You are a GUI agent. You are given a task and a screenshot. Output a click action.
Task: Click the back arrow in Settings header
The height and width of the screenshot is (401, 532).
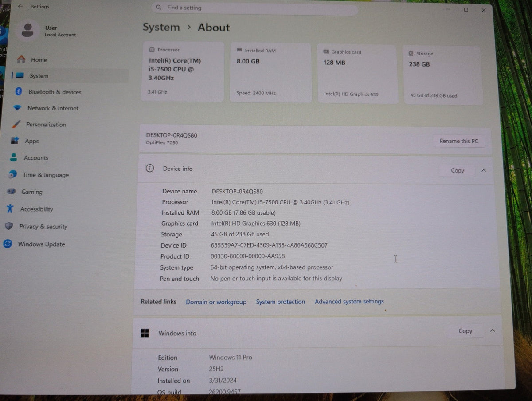click(20, 6)
